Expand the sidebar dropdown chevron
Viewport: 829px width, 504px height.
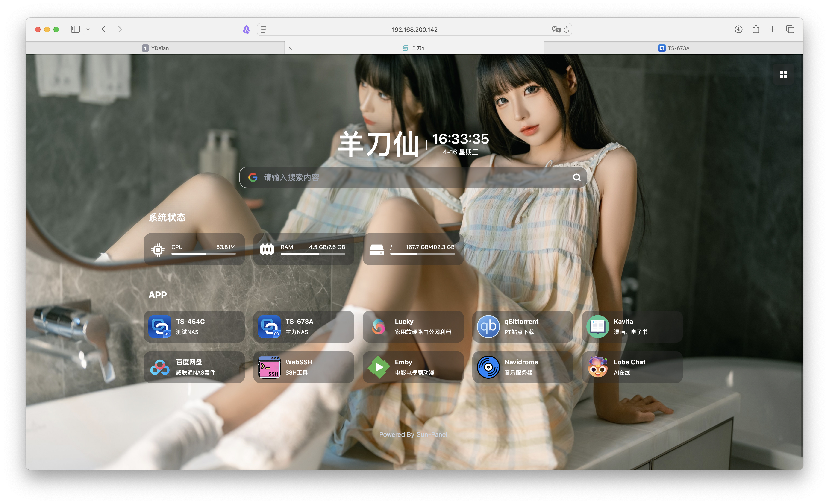(x=88, y=29)
